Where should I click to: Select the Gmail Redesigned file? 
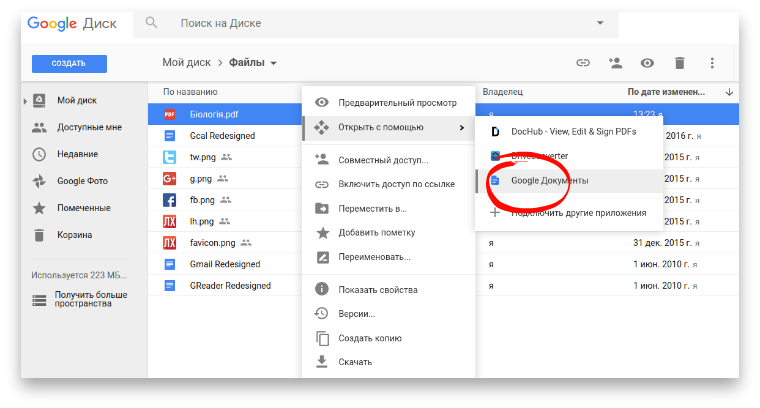click(224, 264)
